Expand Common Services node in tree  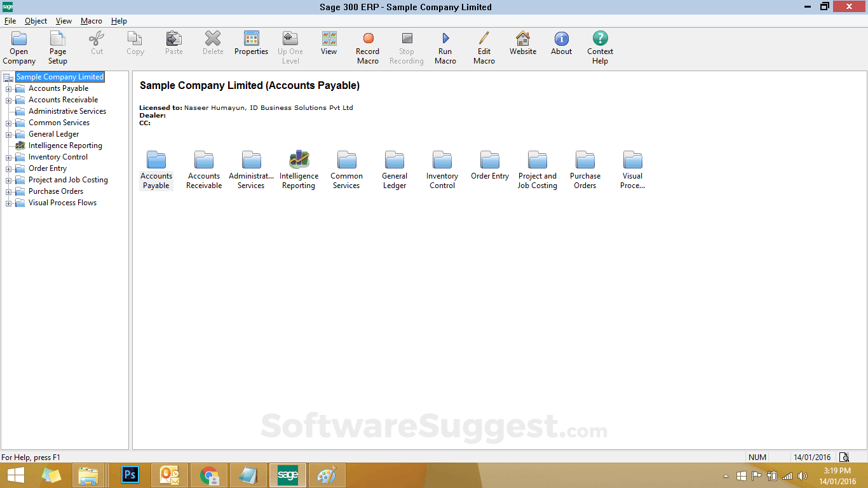9,123
